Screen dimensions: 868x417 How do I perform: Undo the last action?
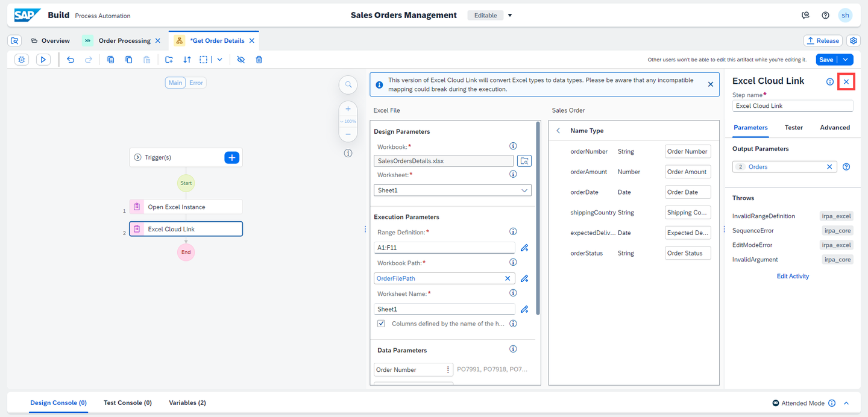71,60
